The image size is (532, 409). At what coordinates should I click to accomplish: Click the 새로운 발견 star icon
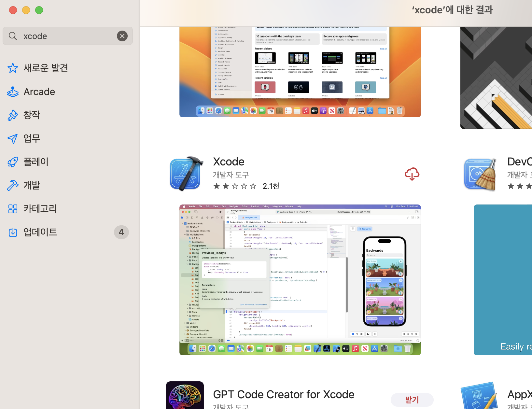tap(13, 68)
